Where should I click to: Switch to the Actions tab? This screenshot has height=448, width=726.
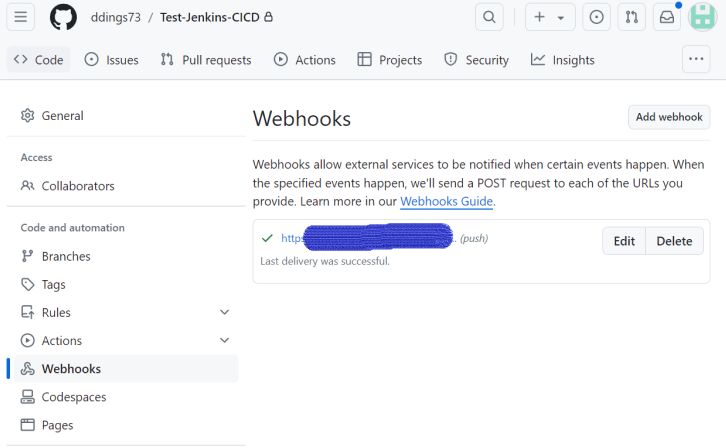click(304, 60)
